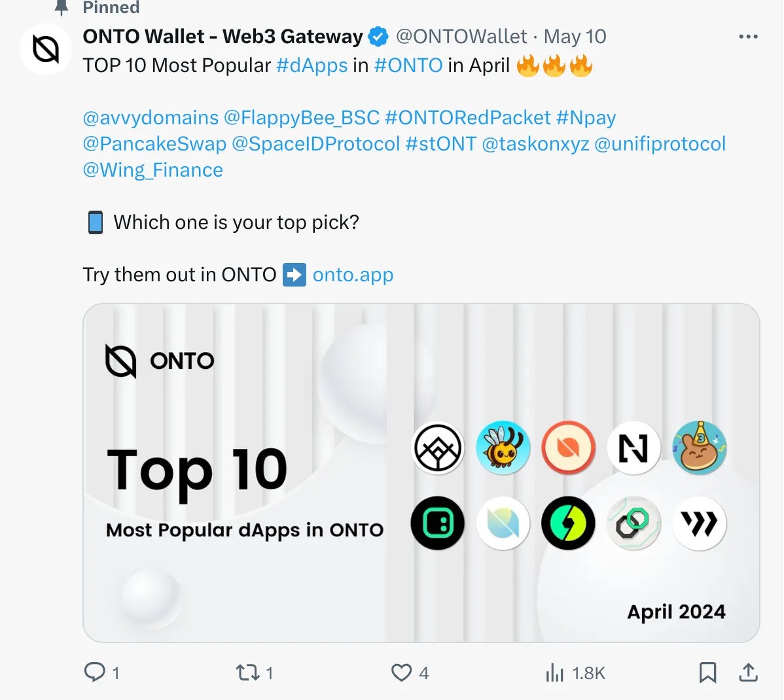Open @Wing_Finance mention link
784x700 pixels.
pos(152,170)
